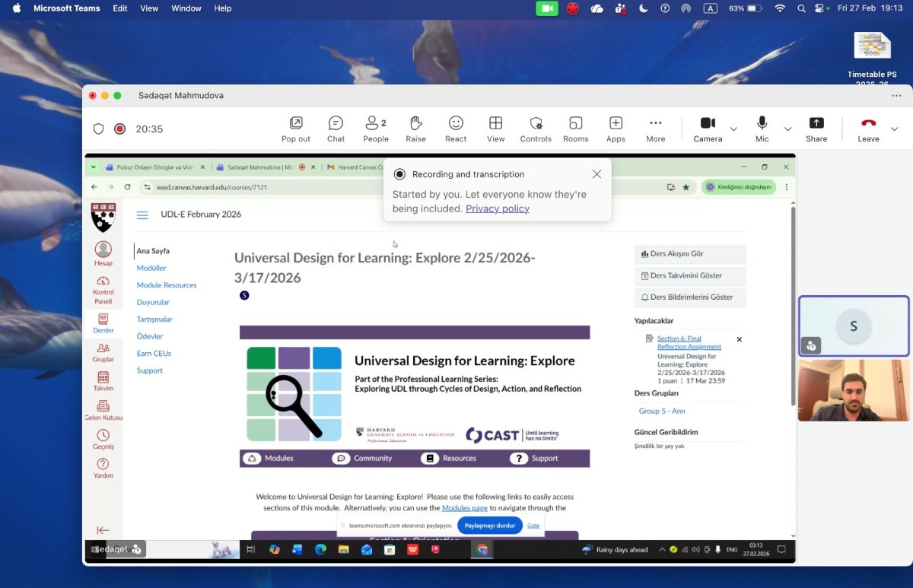This screenshot has width=913, height=588.
Task: Open the More actions menu
Action: click(656, 129)
